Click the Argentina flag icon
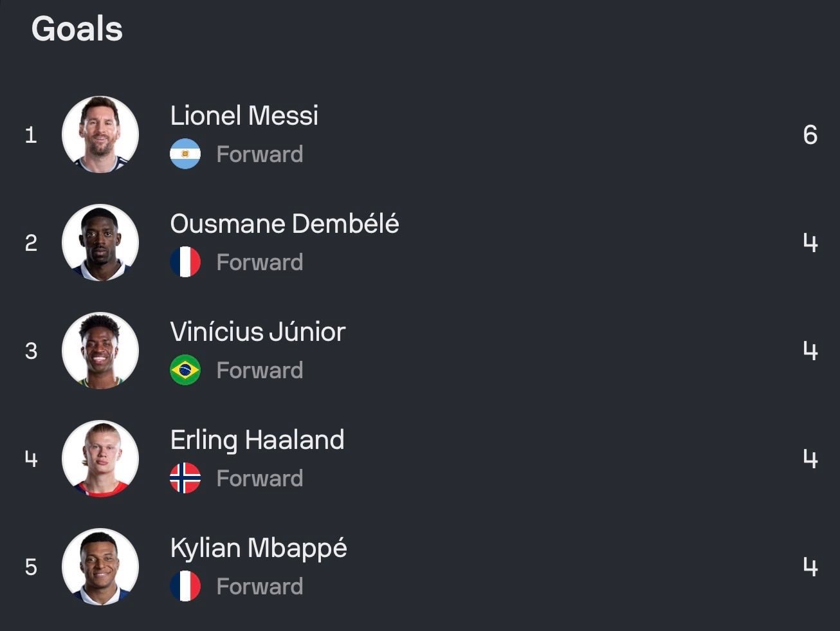The height and width of the screenshot is (631, 840). (x=185, y=154)
